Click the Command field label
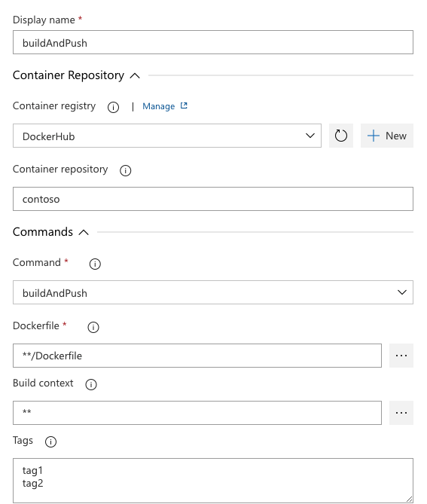 (37, 262)
